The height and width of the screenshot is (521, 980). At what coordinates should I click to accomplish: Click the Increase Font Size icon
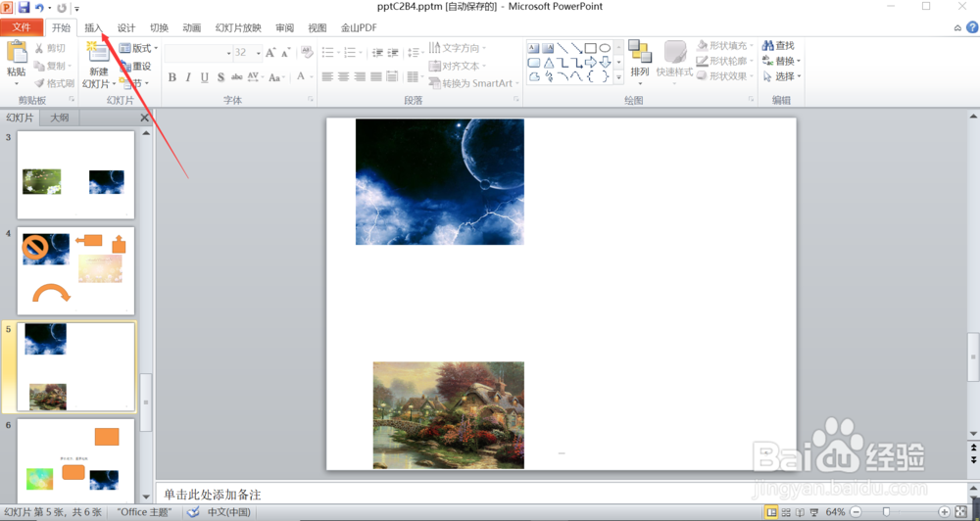pos(270,53)
